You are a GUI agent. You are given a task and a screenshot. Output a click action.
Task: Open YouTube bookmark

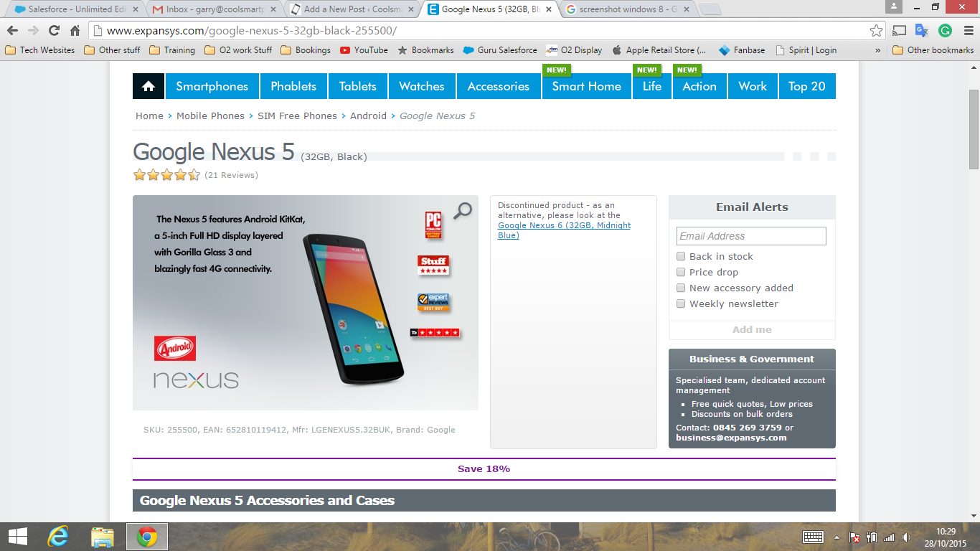point(364,50)
